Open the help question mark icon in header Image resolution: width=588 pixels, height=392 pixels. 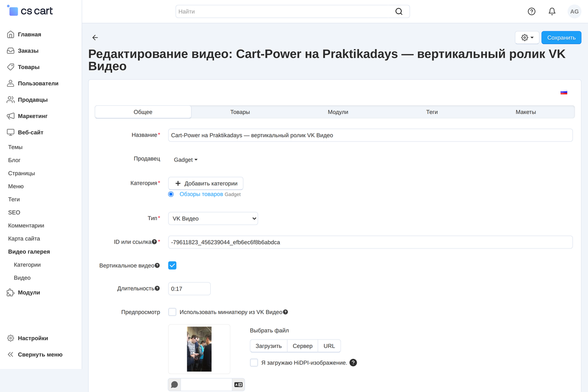532,11
